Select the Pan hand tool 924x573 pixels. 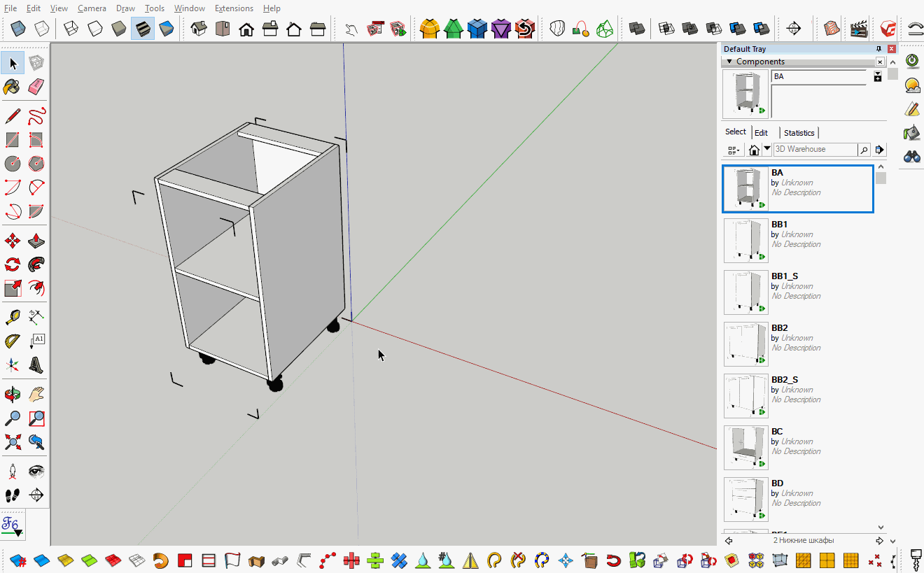pos(36,394)
